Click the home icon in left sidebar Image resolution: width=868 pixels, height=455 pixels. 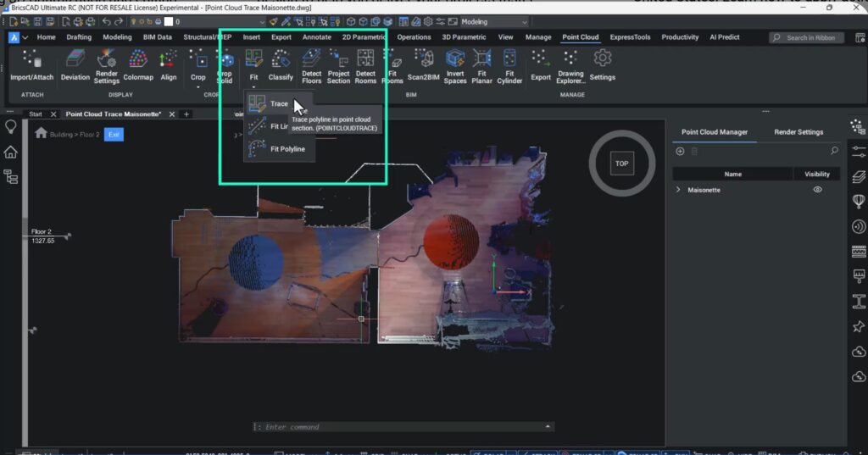coord(10,153)
